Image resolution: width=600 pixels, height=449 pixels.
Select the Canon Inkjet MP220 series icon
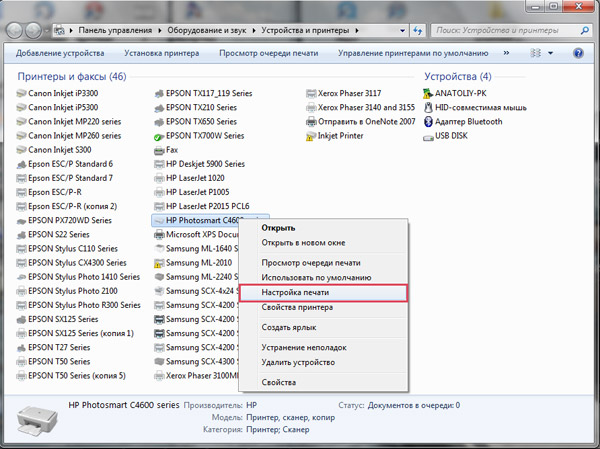coord(21,122)
